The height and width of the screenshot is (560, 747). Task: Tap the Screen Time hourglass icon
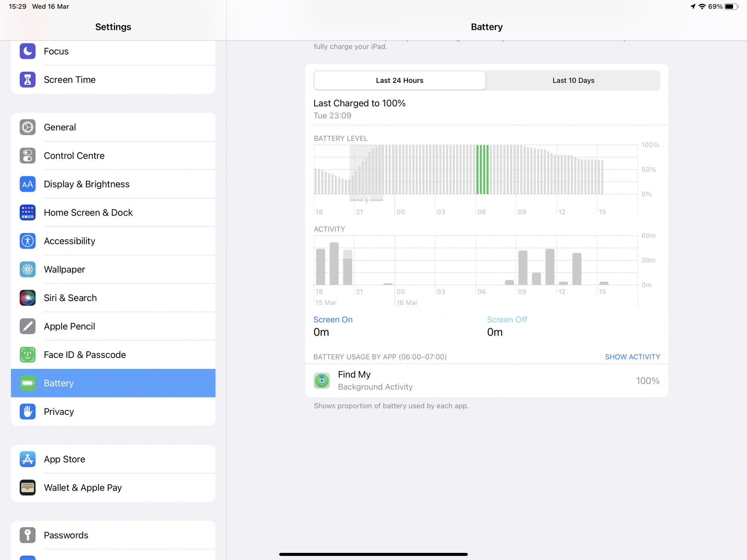(27, 80)
